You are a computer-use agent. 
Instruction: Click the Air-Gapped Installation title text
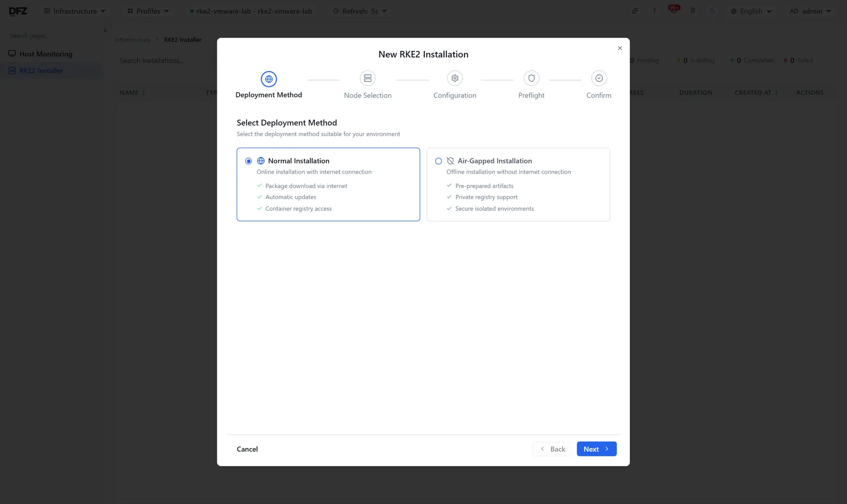pyautogui.click(x=495, y=161)
